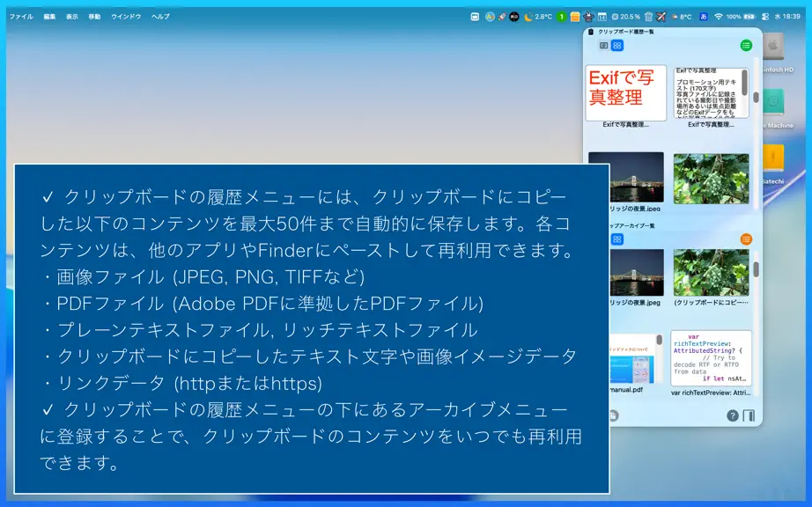Screen dimensions: 812x507
Task: Open Control Center from the menu bar
Action: (764, 17)
